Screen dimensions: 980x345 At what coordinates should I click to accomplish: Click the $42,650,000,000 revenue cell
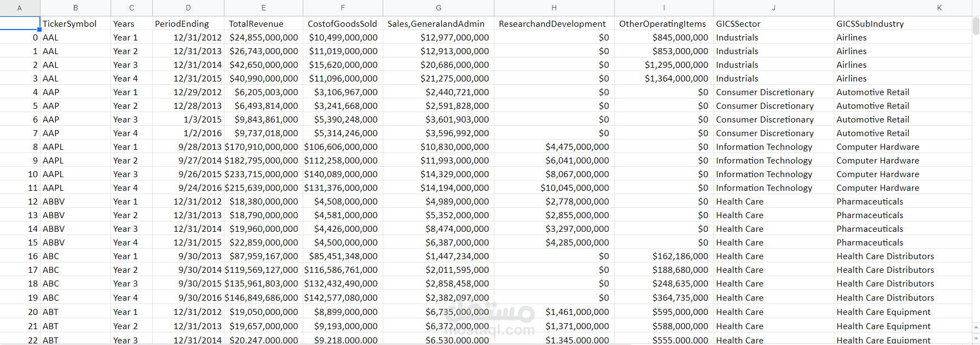coord(263,65)
